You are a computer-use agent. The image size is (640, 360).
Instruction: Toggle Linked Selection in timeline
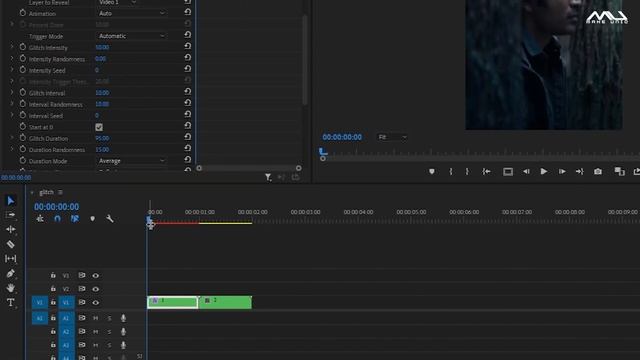tap(75, 219)
